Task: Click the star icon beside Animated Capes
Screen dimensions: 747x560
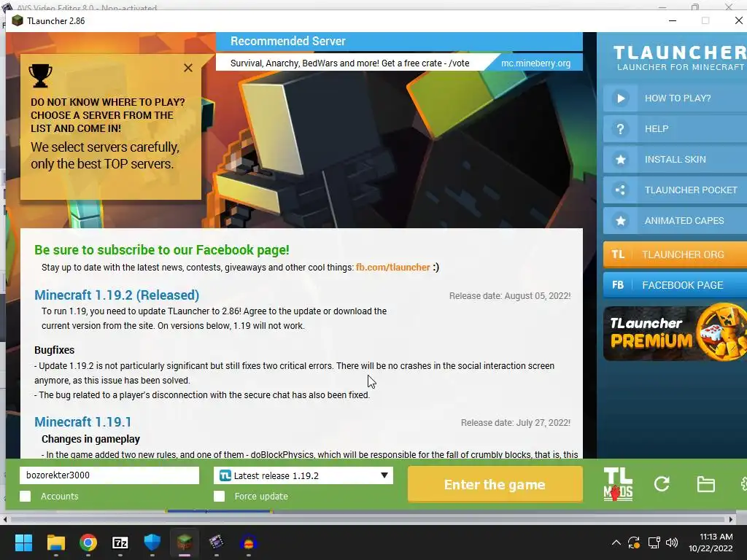Action: 620,220
